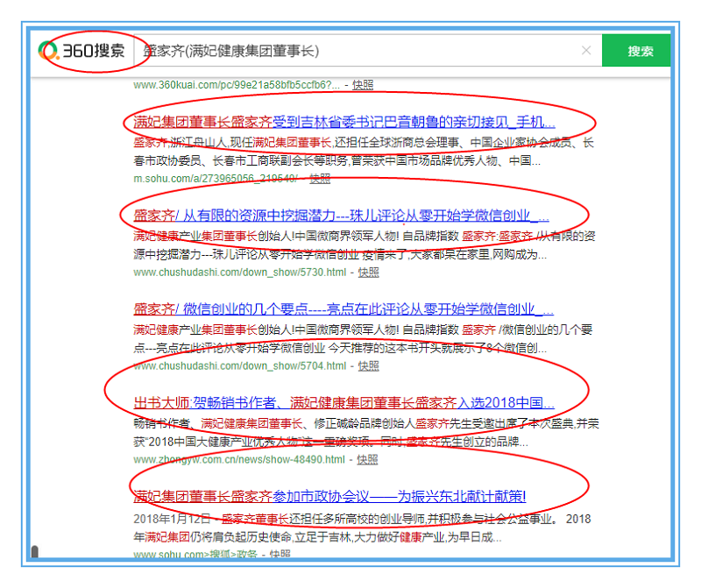The width and height of the screenshot is (701, 588).
Task: Open 快照 next to the m.sohu.com URL
Action: [319, 178]
